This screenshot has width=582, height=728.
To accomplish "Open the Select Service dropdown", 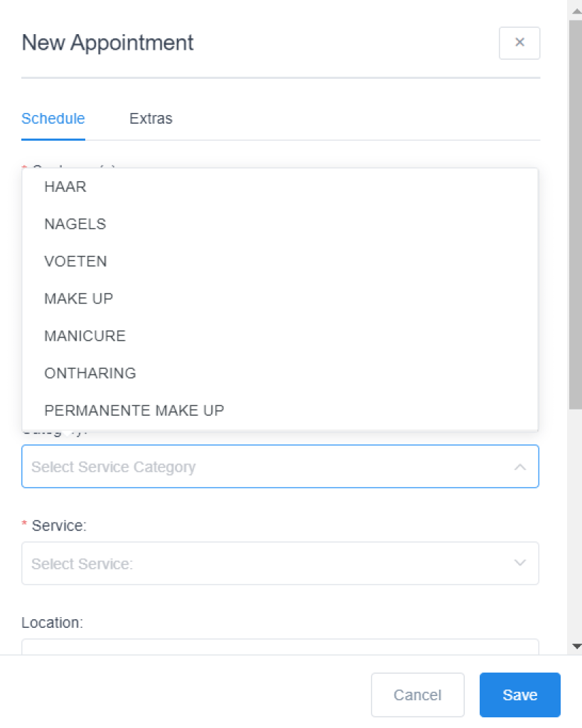I will click(x=263, y=564).
